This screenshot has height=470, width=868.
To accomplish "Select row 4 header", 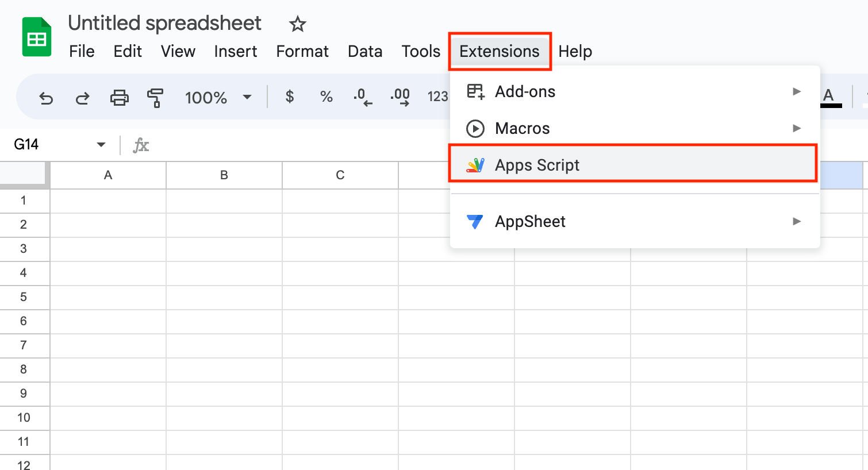I will pos(25,273).
